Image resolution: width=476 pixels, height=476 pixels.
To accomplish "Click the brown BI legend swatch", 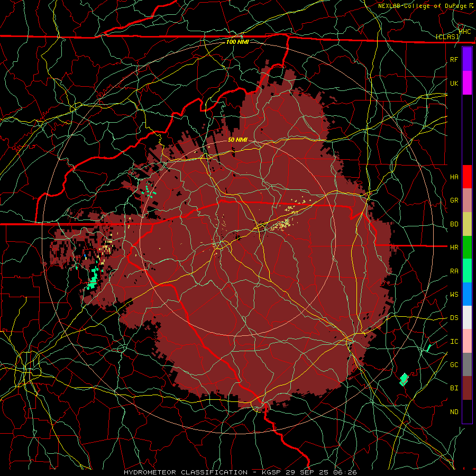I will point(467,388).
